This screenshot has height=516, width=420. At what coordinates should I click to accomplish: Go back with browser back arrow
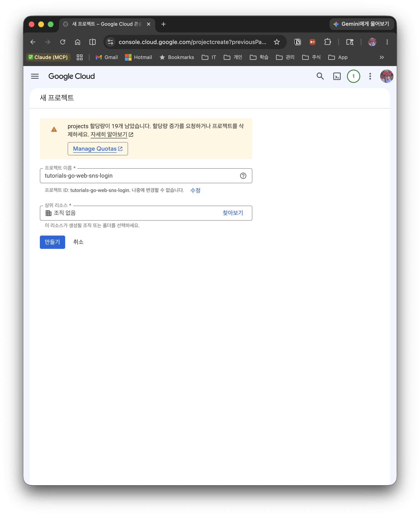coord(33,42)
